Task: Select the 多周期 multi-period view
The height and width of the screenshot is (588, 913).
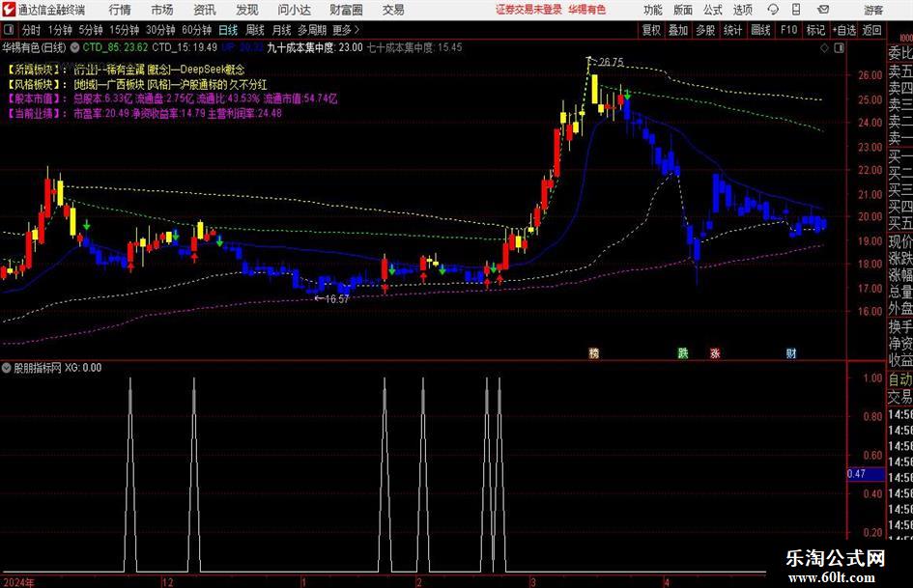Action: [311, 30]
